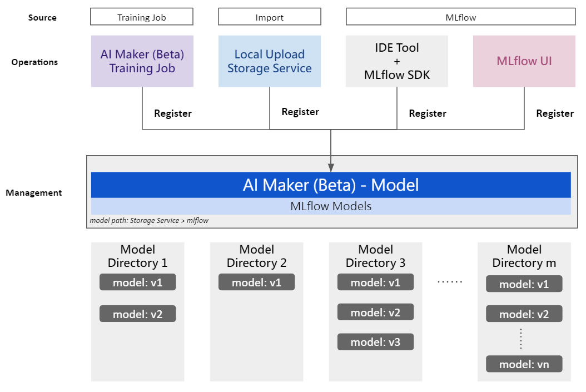
Task: Select model: v1 in Model Directory m
Action: pyautogui.click(x=524, y=284)
